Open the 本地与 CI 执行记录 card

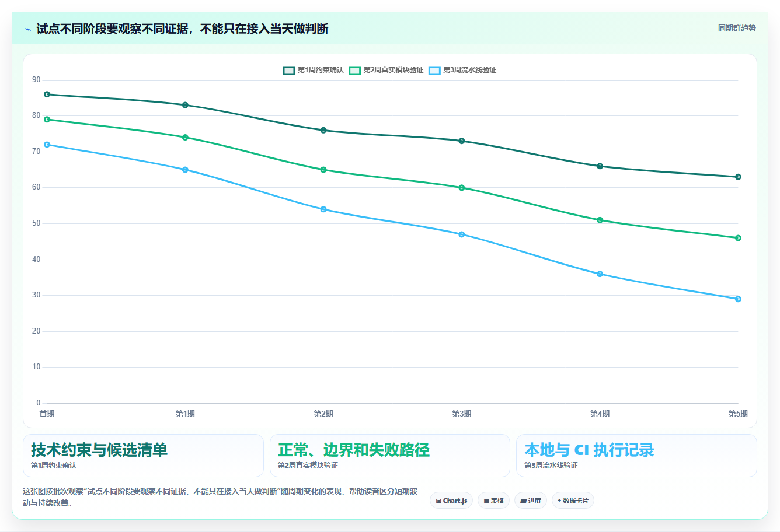coord(636,456)
